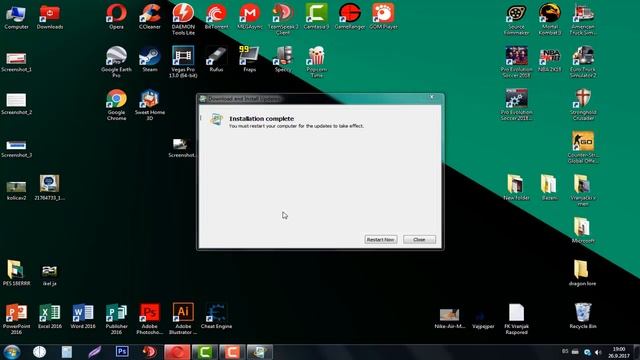
Task: Open the Fraps desktop shortcut
Action: pos(249,59)
